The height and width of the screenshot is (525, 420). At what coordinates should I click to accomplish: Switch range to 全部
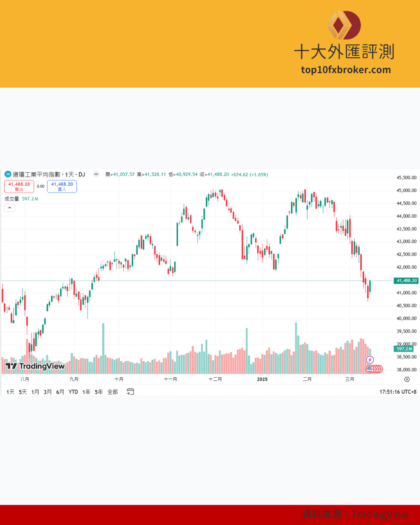(113, 392)
